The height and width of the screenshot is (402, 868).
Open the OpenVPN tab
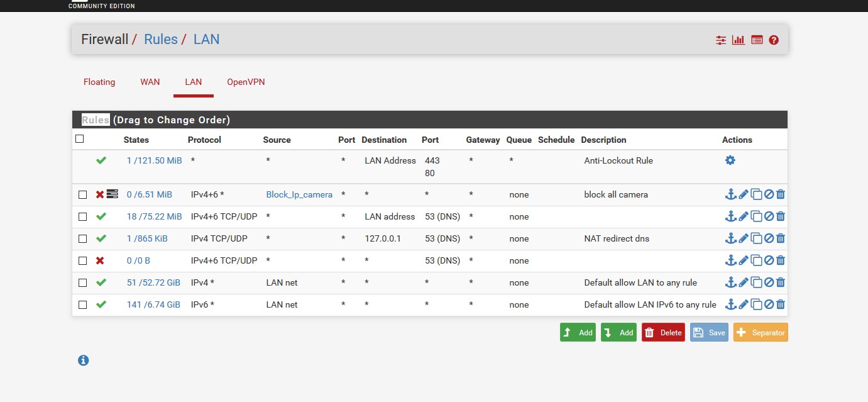tap(246, 82)
